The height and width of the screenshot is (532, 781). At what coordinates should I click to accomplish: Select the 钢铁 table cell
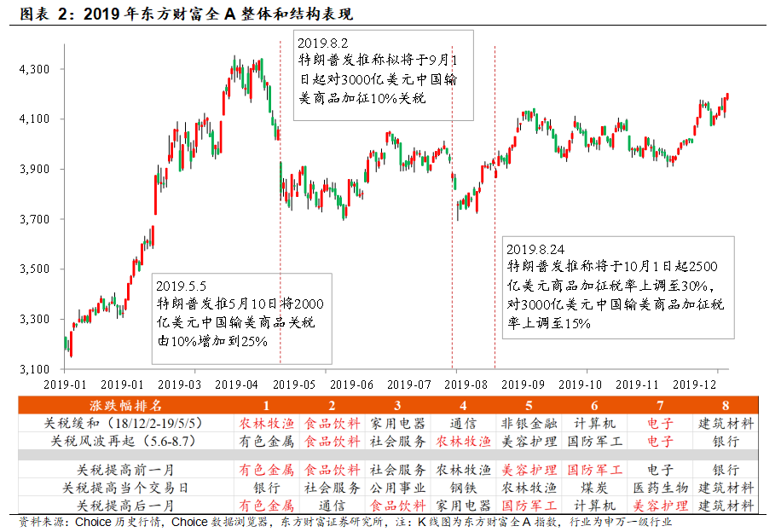tap(464, 488)
